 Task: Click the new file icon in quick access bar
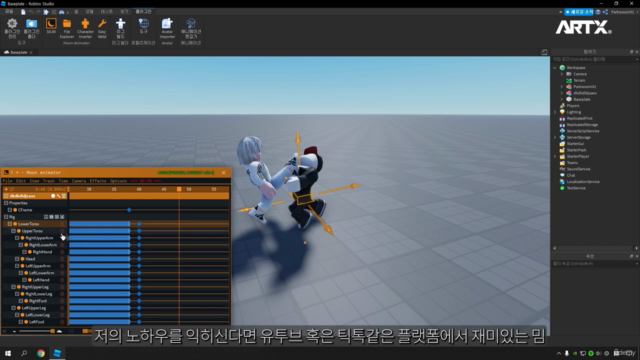click(x=23, y=12)
